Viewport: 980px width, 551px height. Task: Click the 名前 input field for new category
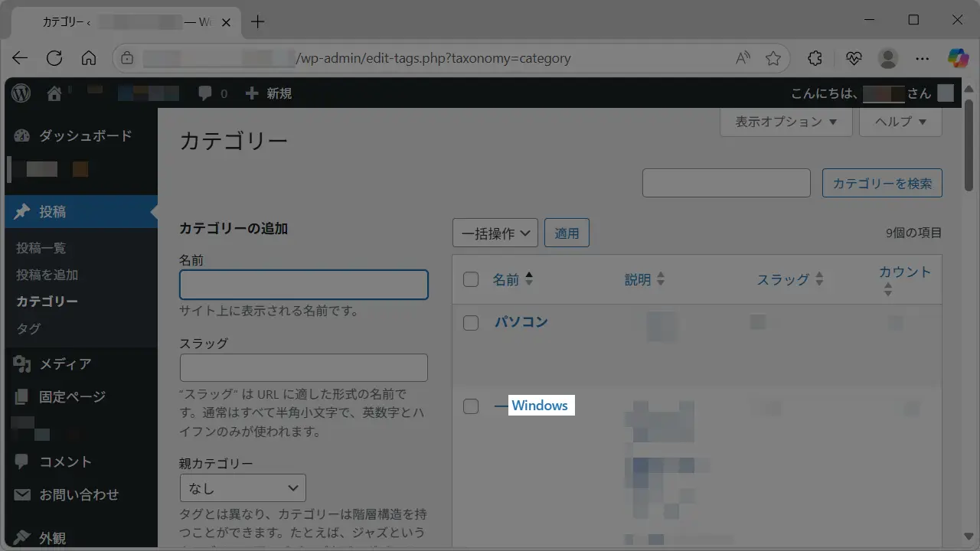click(x=303, y=285)
